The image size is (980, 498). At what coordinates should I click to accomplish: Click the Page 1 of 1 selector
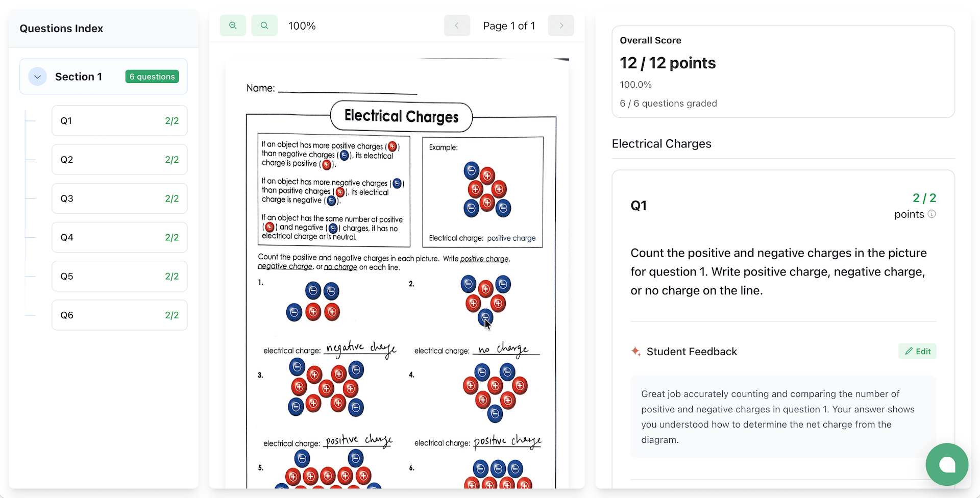[x=509, y=25]
